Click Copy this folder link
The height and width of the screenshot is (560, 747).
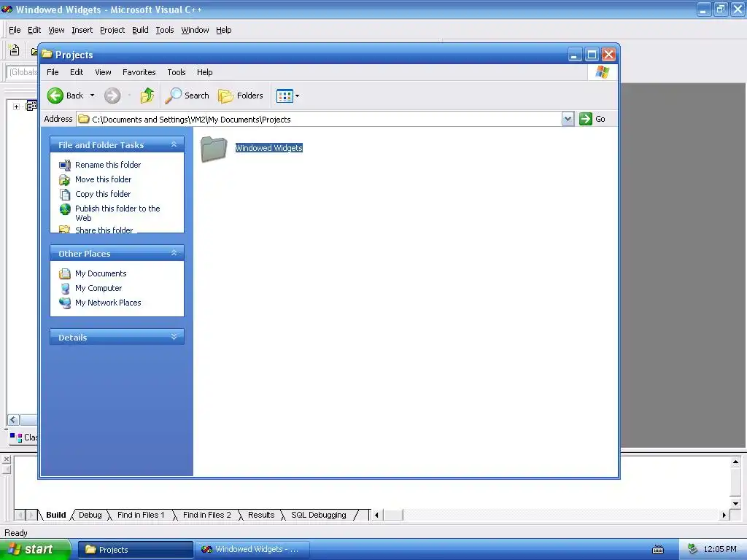pyautogui.click(x=103, y=194)
